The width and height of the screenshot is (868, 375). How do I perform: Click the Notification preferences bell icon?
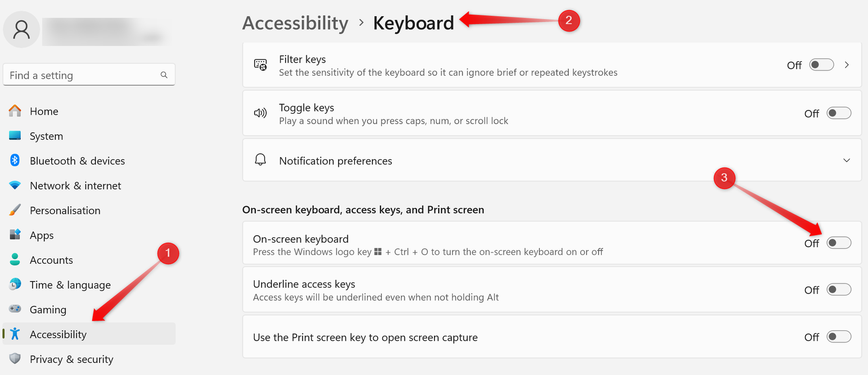(x=260, y=160)
